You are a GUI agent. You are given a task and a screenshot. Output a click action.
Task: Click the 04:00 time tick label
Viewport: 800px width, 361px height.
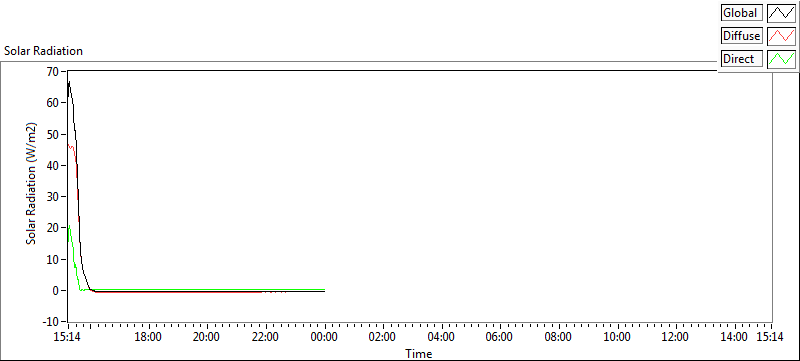click(441, 337)
